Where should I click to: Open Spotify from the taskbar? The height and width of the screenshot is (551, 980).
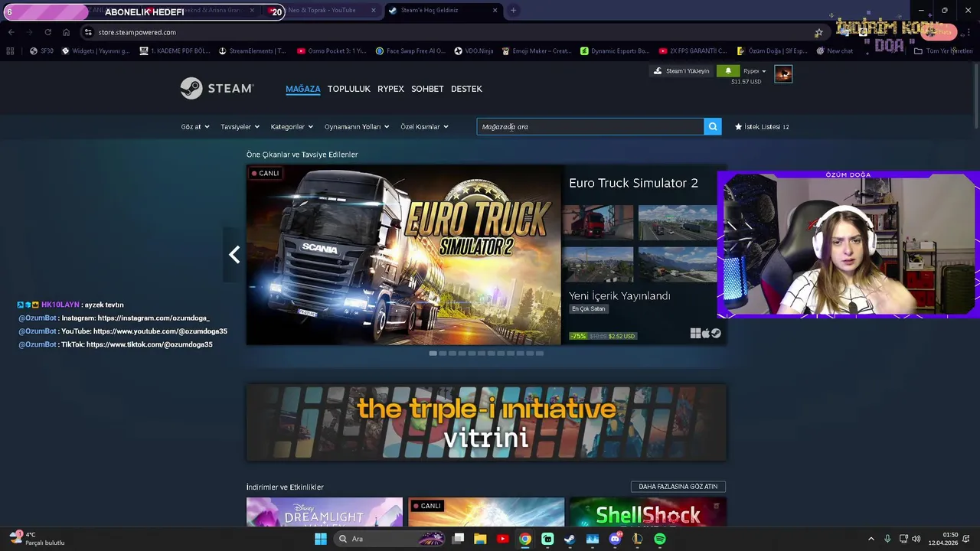pyautogui.click(x=660, y=539)
